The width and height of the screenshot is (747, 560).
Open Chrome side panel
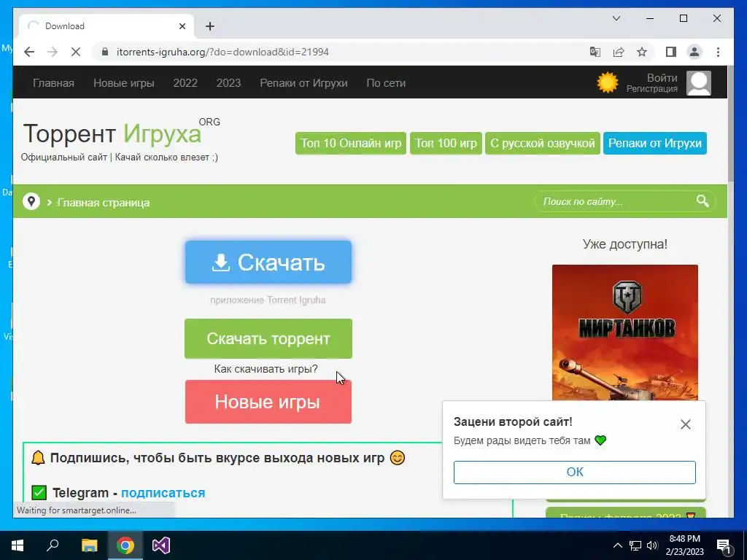[671, 52]
